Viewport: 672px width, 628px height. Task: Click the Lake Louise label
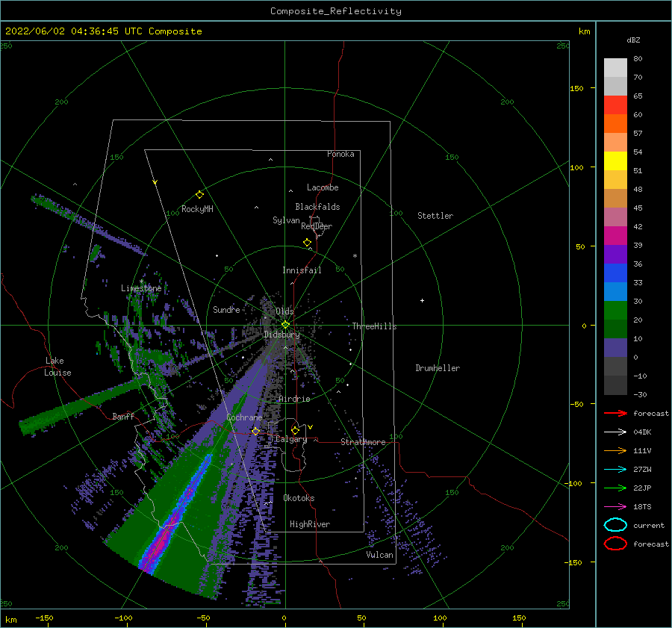click(x=57, y=367)
